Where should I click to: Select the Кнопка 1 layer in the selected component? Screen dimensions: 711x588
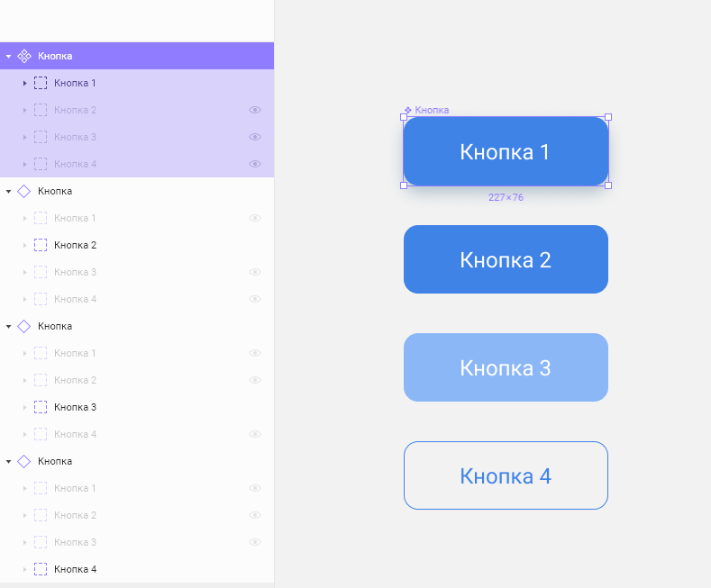tap(137, 83)
